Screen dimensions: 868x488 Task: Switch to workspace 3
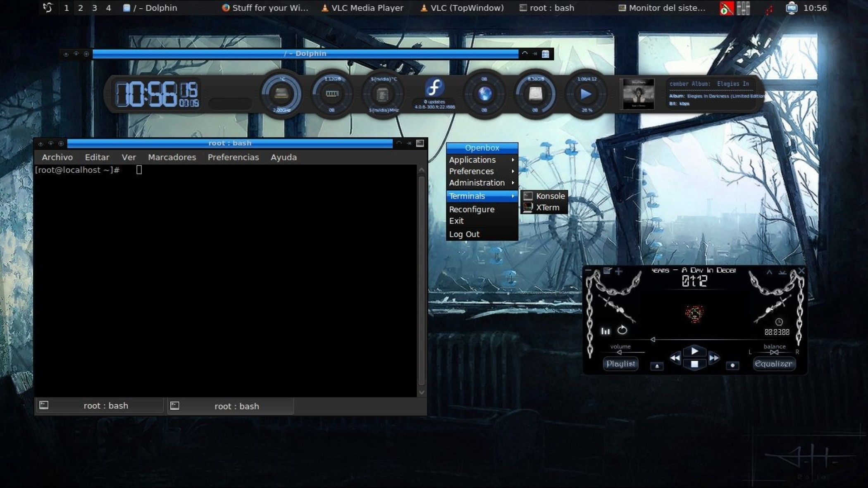click(x=94, y=8)
